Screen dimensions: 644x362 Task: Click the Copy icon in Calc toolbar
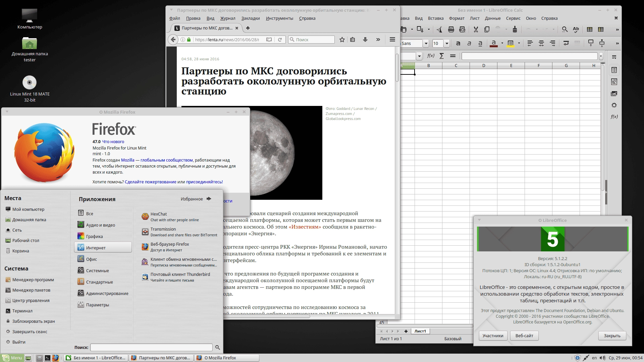(x=487, y=29)
